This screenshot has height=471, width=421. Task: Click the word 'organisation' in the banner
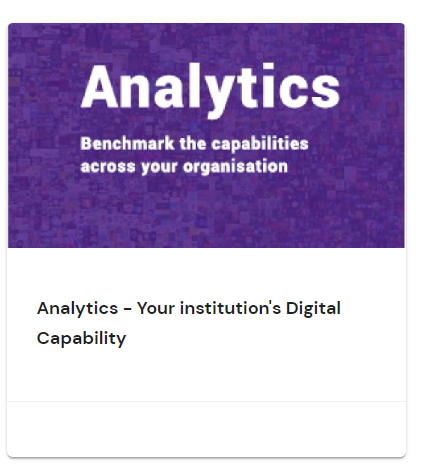pyautogui.click(x=235, y=167)
